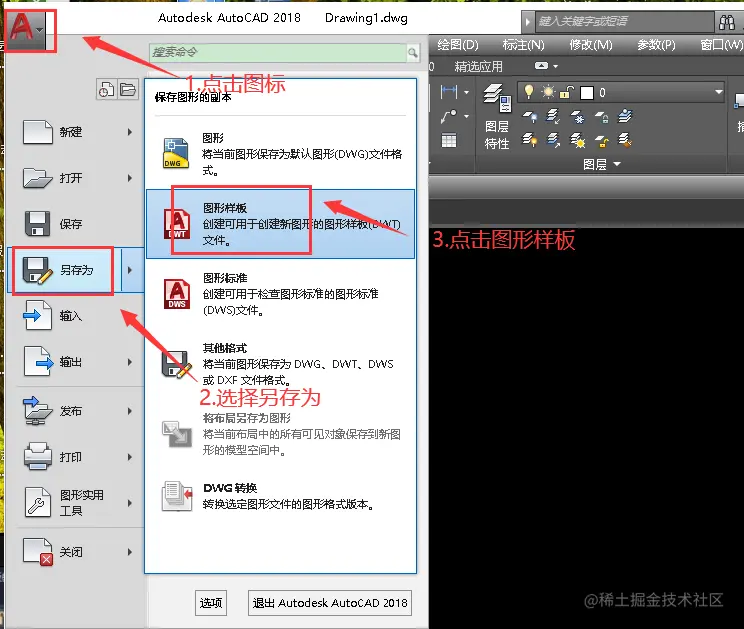Click the 搜索命令 search field

pyautogui.click(x=278, y=52)
